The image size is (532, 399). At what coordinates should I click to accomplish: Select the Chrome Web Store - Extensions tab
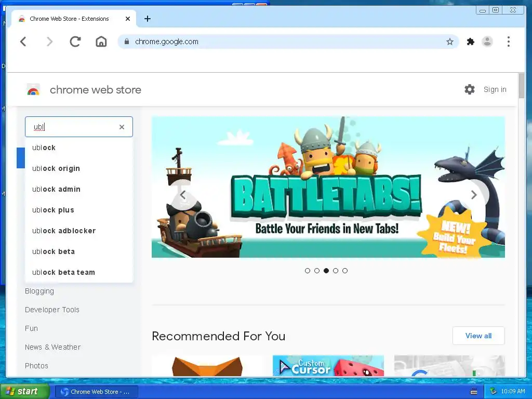(74, 19)
